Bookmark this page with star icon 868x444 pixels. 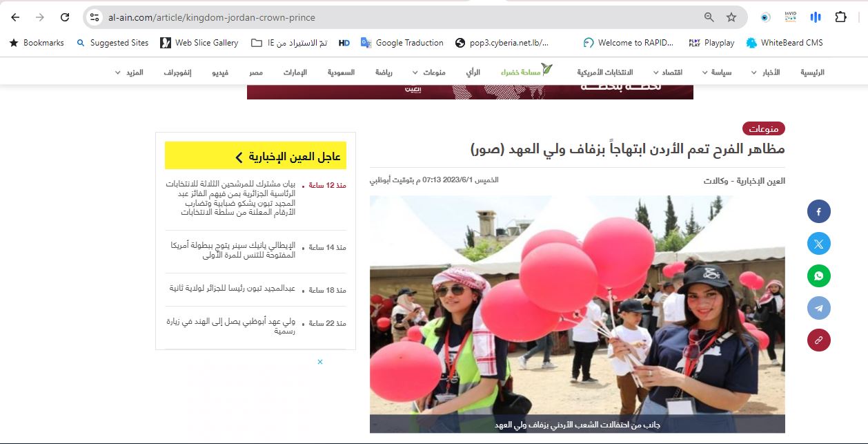(731, 17)
